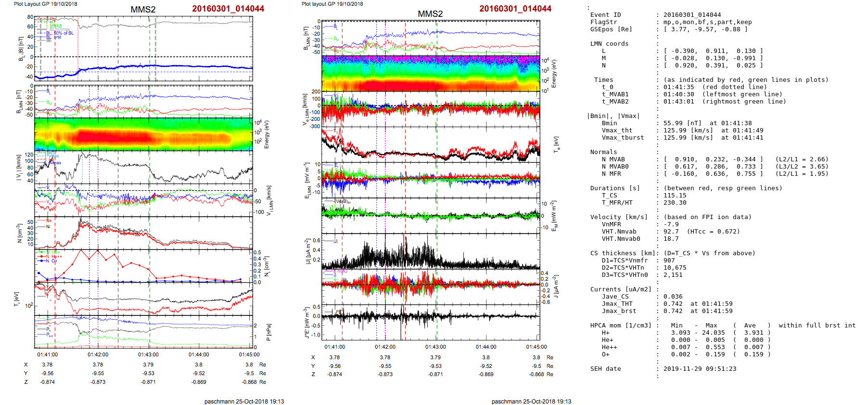The height and width of the screenshot is (405, 868).
Task: Click the 'N MFR' row label
Action: coord(611,174)
